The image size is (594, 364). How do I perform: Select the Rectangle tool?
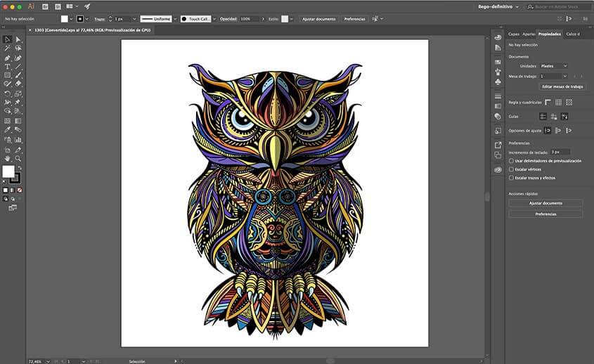coord(7,75)
